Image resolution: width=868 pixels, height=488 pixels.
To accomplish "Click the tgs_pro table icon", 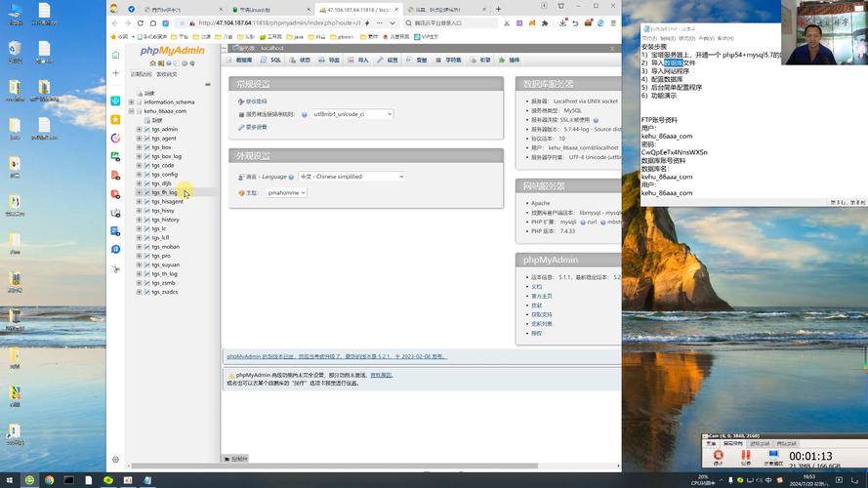I will pyautogui.click(x=146, y=256).
